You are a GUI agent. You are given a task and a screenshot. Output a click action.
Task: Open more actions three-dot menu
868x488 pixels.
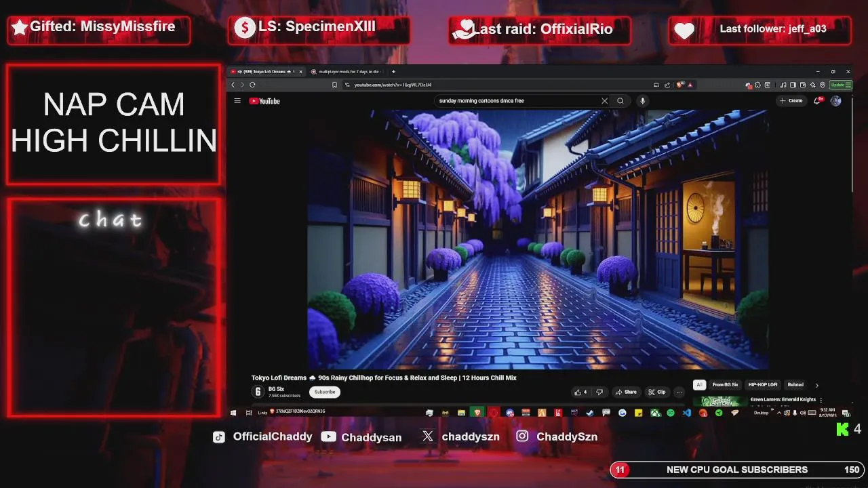point(679,392)
